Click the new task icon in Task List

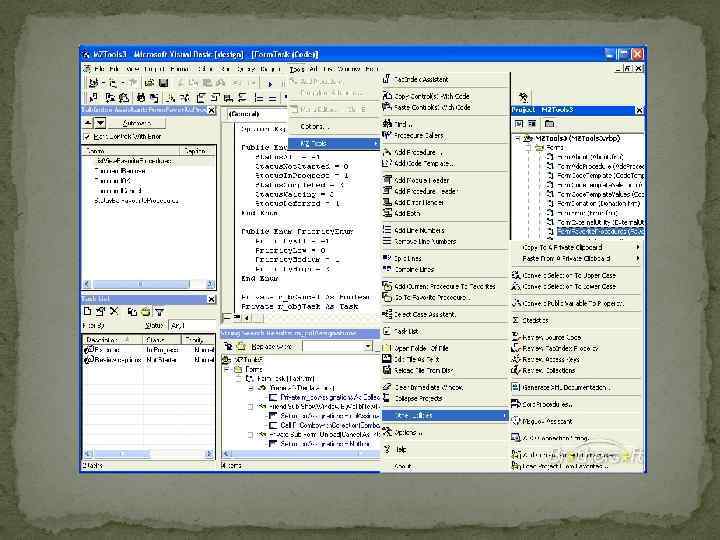pos(88,311)
